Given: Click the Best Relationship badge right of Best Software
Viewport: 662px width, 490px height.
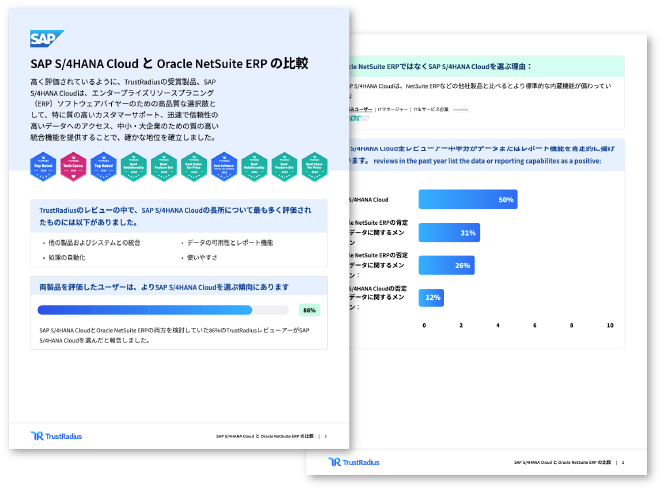Looking at the screenshot, I should [254, 167].
